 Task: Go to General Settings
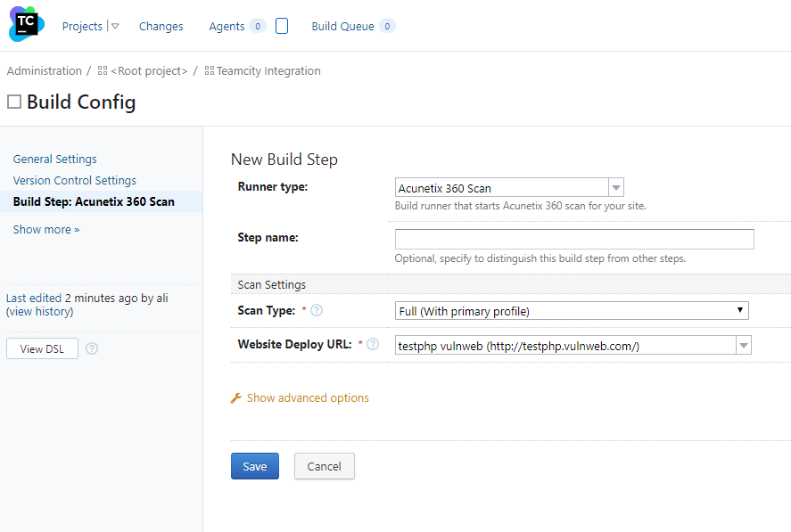55,159
